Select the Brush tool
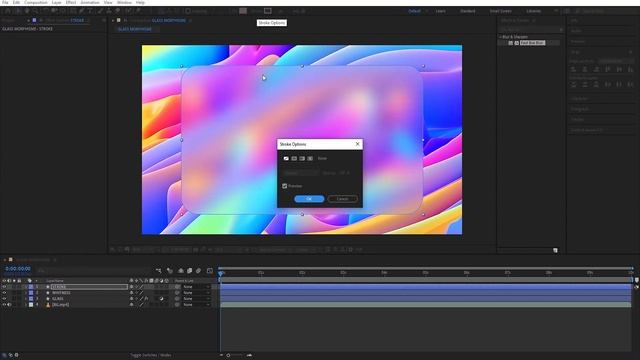This screenshot has height=360, width=640. 100,11
